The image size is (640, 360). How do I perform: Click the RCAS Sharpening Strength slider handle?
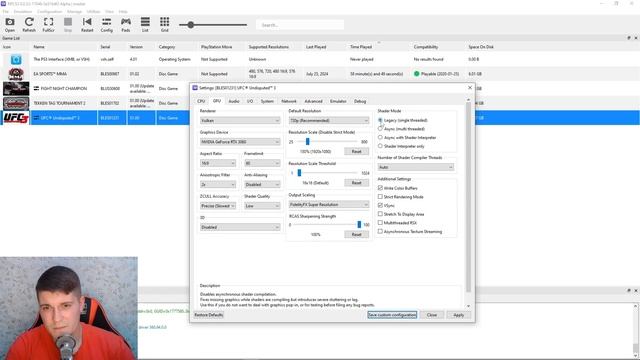point(359,224)
